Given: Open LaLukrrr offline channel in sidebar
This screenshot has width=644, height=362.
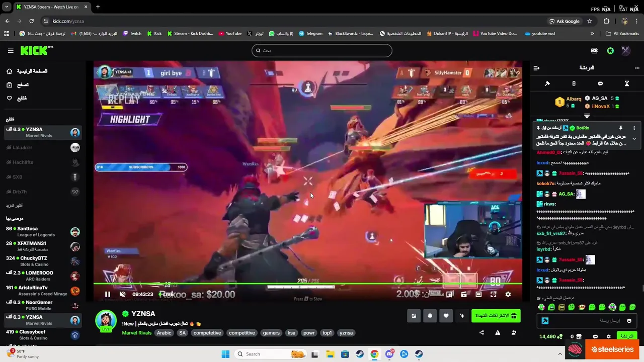Looking at the screenshot, I should 42,147.
